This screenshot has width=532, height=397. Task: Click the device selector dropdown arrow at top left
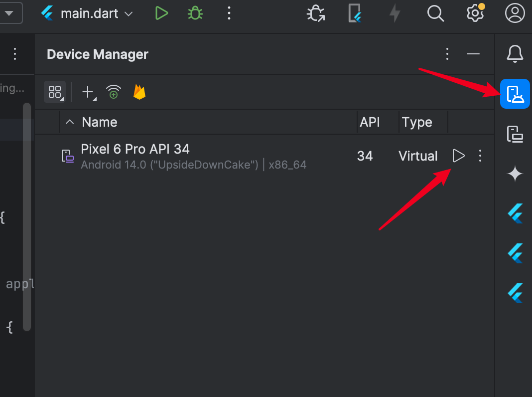click(x=9, y=13)
